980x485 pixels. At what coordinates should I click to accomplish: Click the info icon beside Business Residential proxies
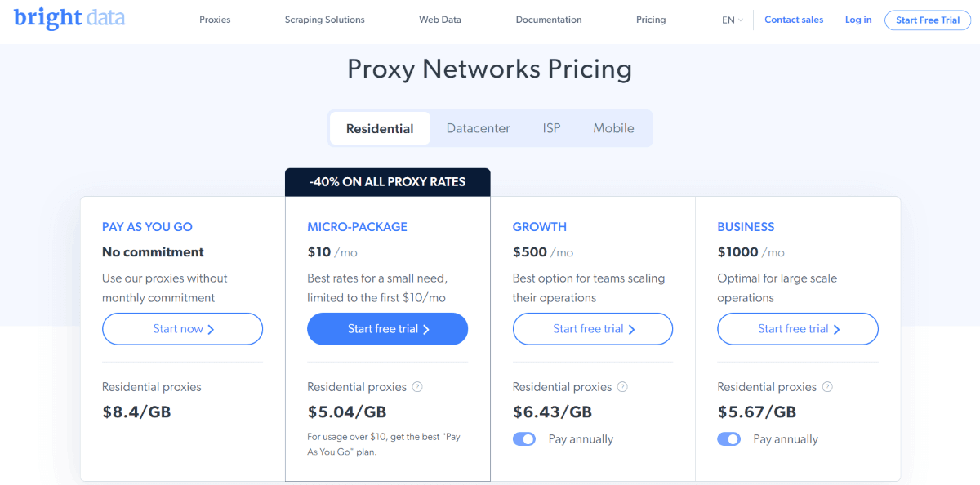[x=827, y=387]
